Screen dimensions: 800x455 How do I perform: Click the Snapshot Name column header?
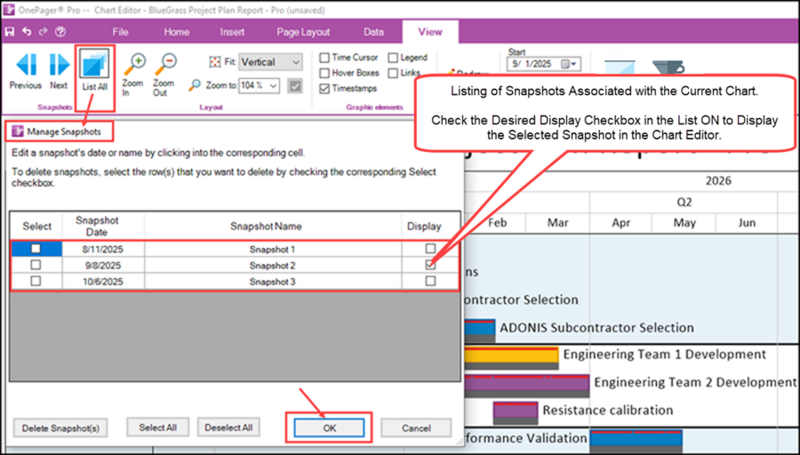pyautogui.click(x=272, y=226)
